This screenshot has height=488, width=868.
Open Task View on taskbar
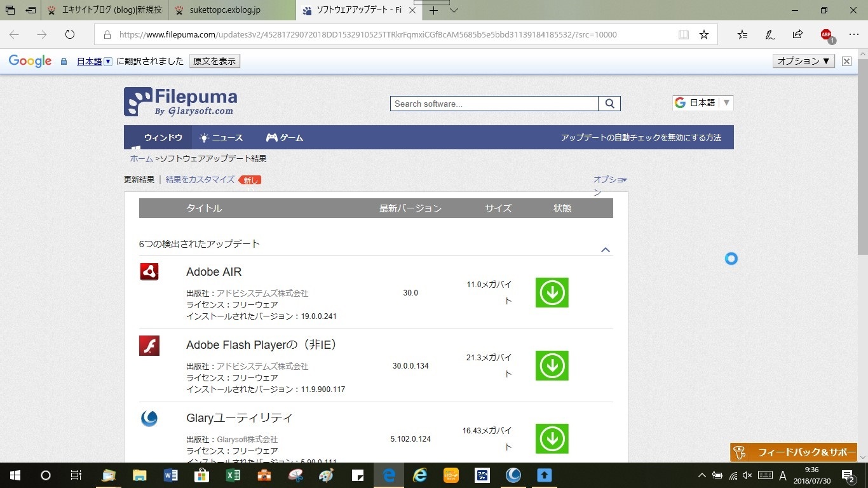(x=76, y=475)
